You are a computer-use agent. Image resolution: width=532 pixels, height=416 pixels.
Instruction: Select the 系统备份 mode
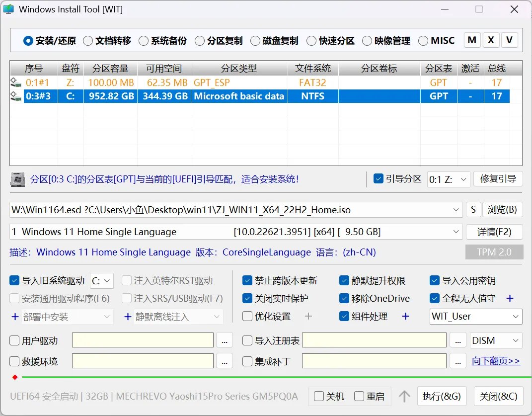click(x=163, y=41)
